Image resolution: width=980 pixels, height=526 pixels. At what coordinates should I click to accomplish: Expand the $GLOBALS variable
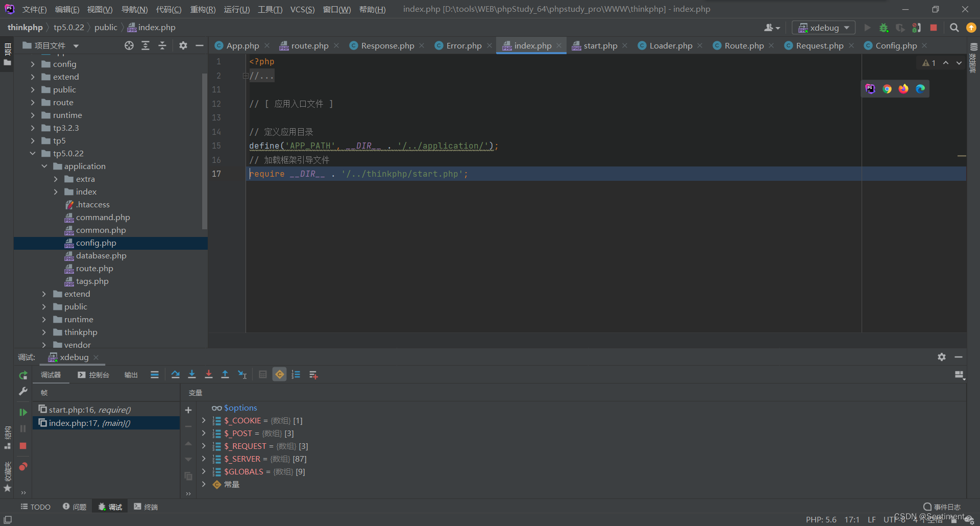(x=204, y=471)
